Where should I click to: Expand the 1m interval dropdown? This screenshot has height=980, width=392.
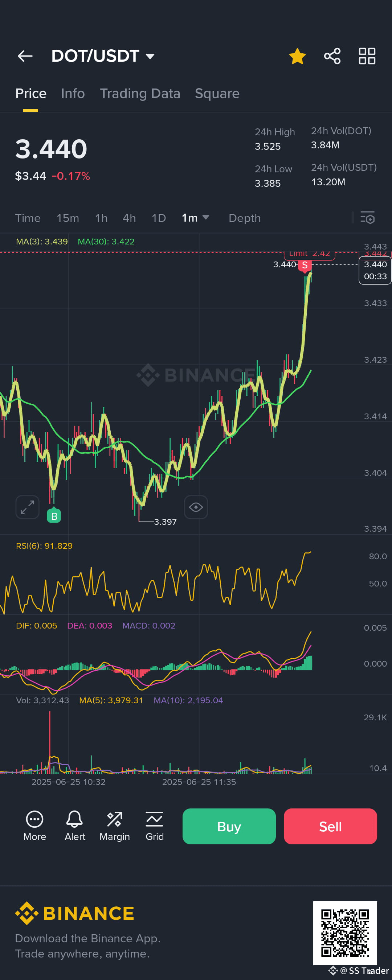tap(195, 218)
